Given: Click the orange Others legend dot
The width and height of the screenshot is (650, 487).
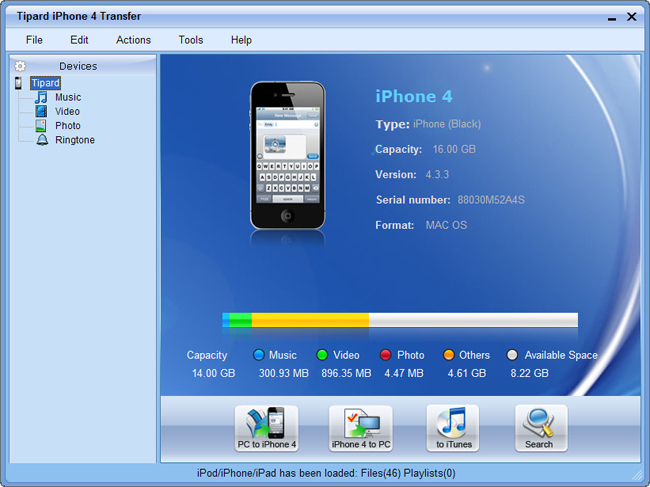Looking at the screenshot, I should point(449,355).
